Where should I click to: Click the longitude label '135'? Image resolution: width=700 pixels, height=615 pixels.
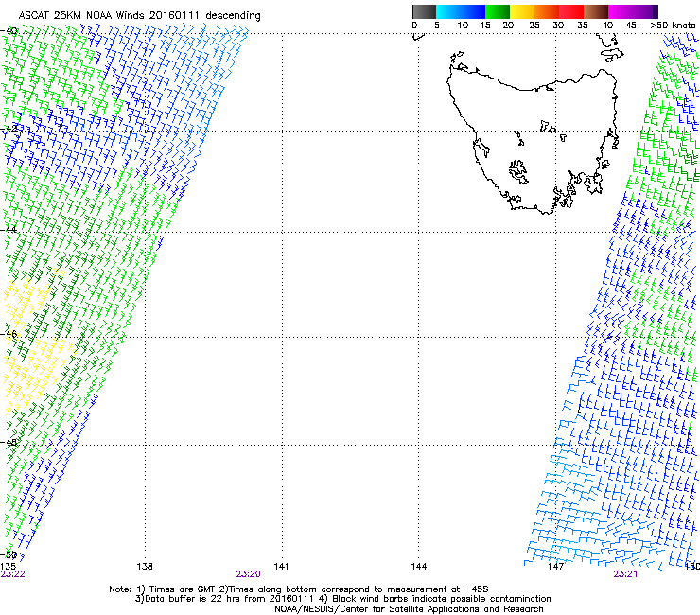click(8, 567)
